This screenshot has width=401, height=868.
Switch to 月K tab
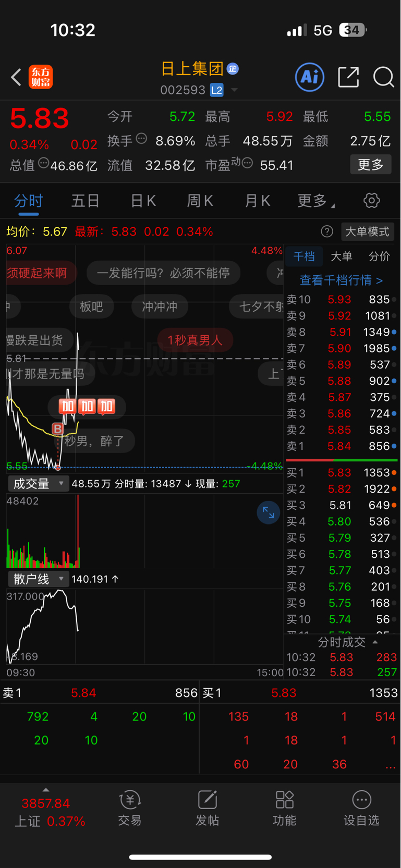pyautogui.click(x=257, y=201)
